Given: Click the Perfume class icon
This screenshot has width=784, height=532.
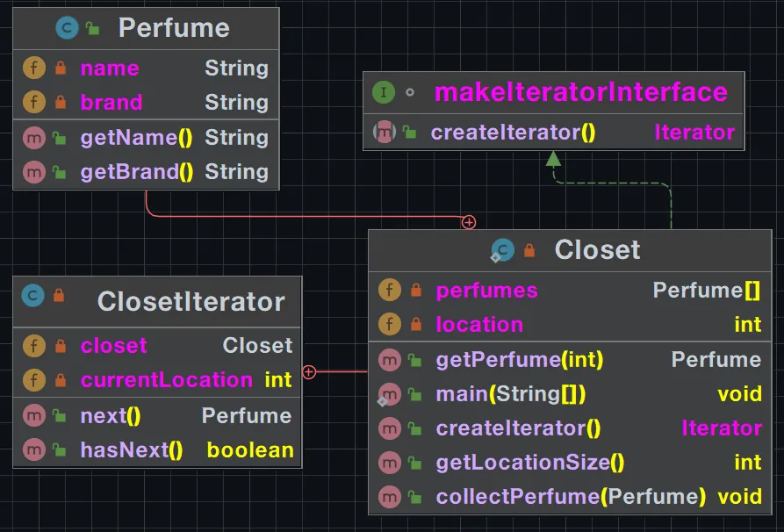Looking at the screenshot, I should (x=67, y=28).
